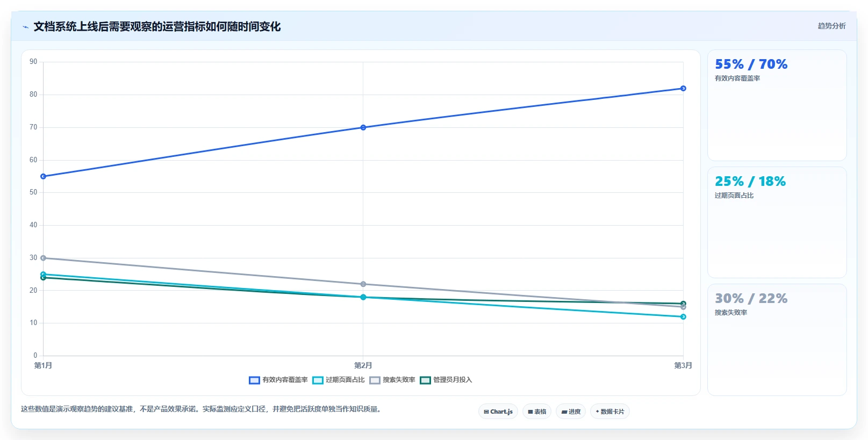Click the 第2月 x-axis label
Viewport: 868px width, 440px height.
pos(363,365)
